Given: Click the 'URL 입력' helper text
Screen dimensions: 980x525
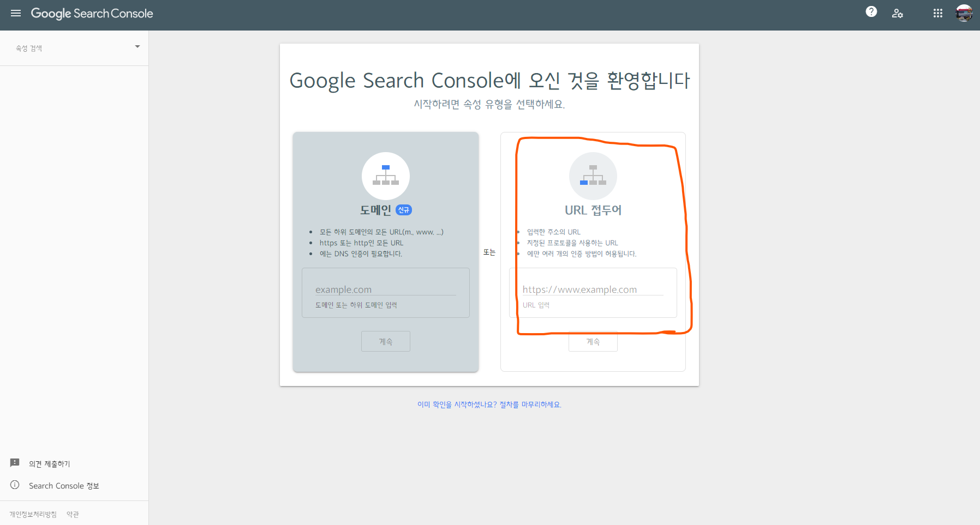Looking at the screenshot, I should tap(536, 305).
